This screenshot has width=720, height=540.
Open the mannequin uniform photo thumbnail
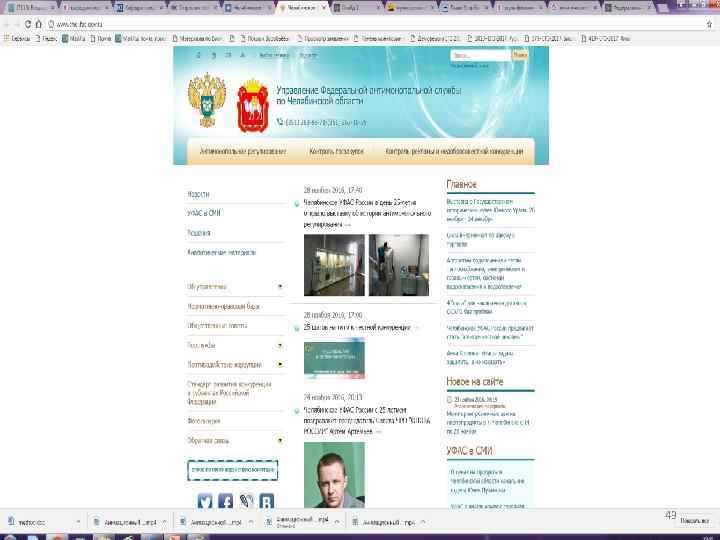pyautogui.click(x=399, y=265)
